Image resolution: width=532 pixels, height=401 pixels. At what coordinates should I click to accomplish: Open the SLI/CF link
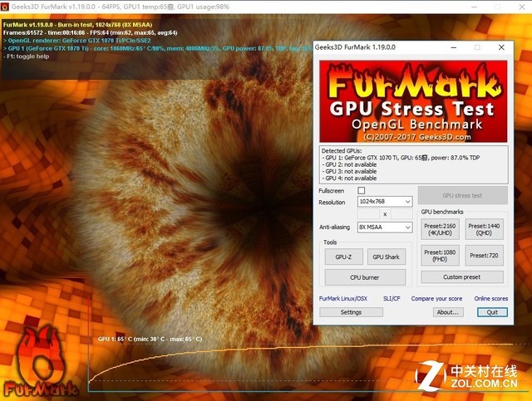(x=392, y=299)
